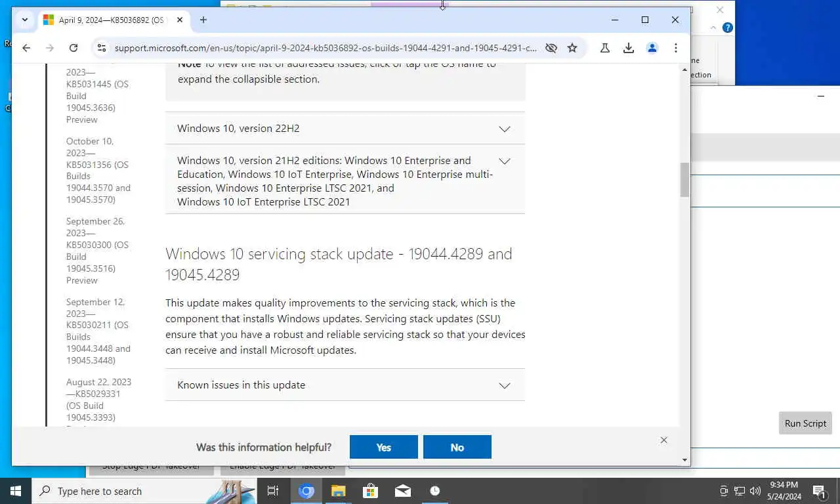Open the clock app taskbar icon
Screen dimensions: 840x504
tap(434, 491)
